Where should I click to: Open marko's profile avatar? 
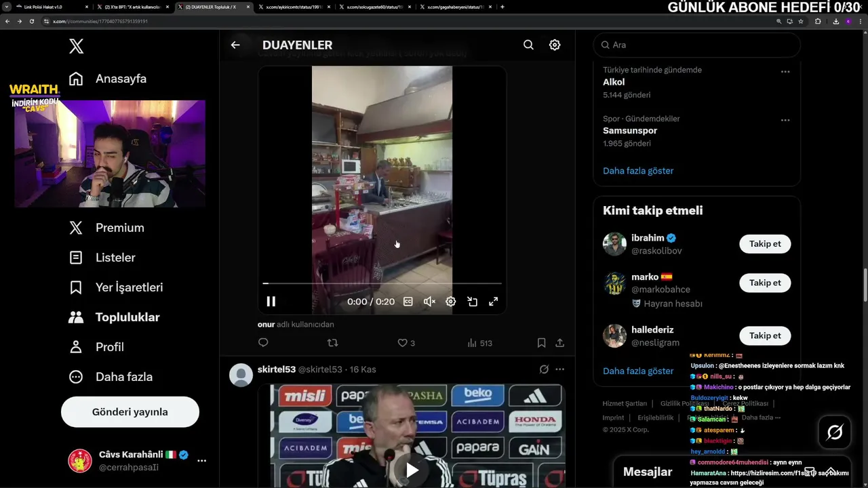click(614, 283)
